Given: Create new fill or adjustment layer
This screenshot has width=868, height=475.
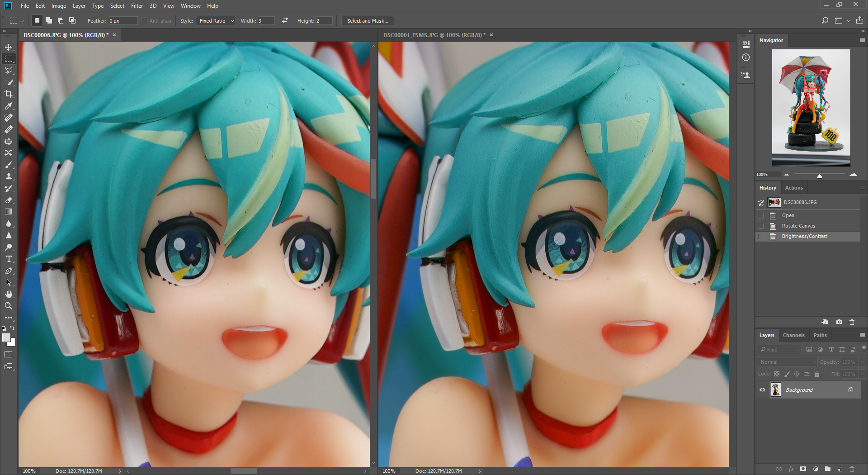Looking at the screenshot, I should tap(816, 469).
